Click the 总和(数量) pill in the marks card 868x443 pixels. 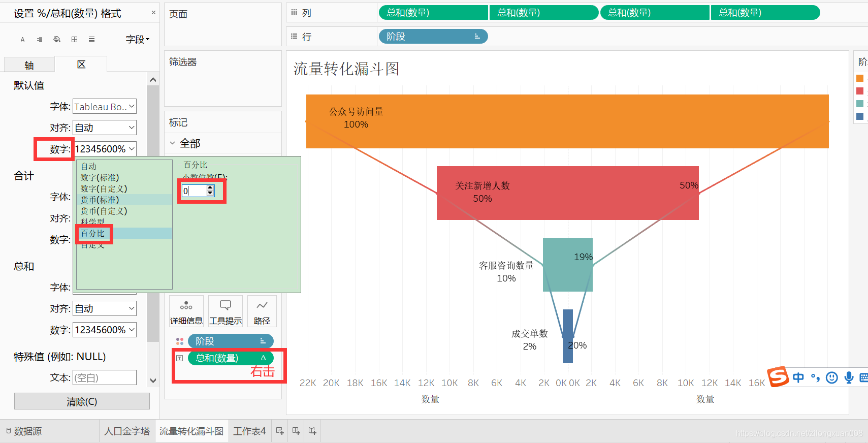(231, 358)
